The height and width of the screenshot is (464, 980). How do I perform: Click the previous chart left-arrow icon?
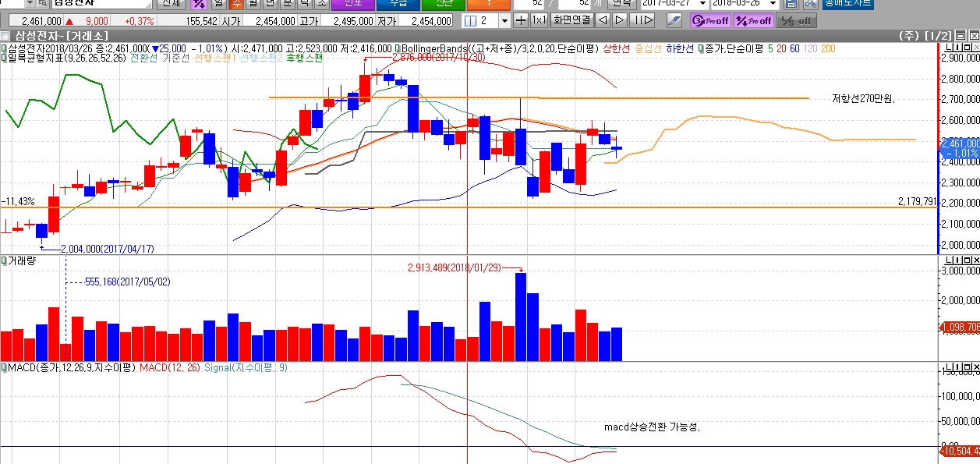pyautogui.click(x=604, y=20)
